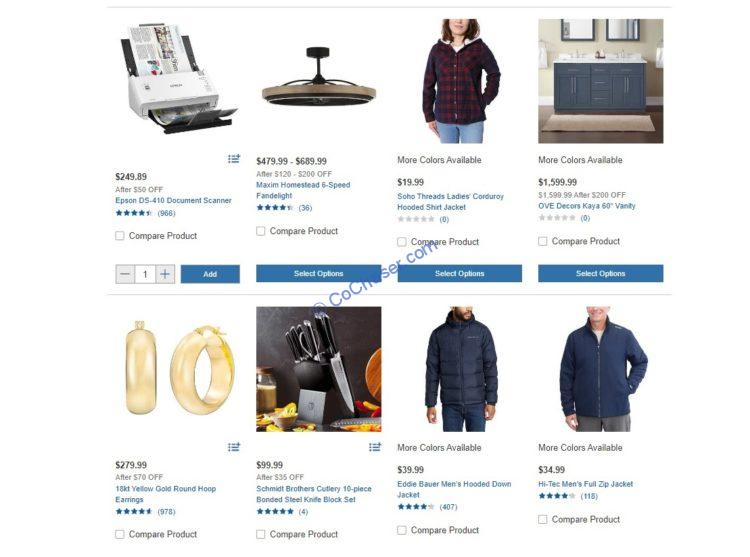Viewport: 750px width, 557px height.
Task: Click the scanner quantity input field
Action: point(145,274)
